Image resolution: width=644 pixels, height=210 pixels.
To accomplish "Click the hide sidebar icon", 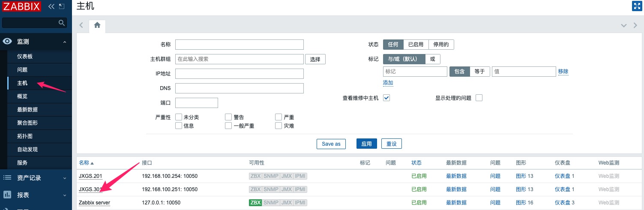I will pos(62,6).
